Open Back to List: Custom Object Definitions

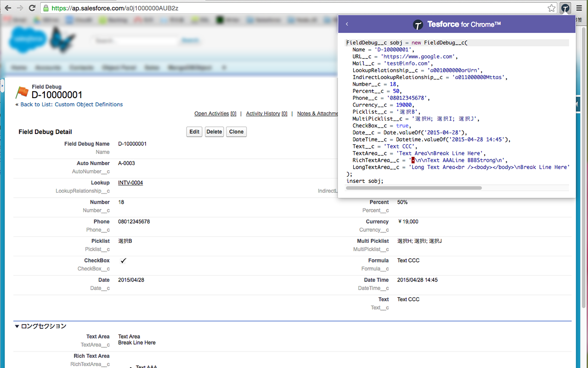pos(72,104)
